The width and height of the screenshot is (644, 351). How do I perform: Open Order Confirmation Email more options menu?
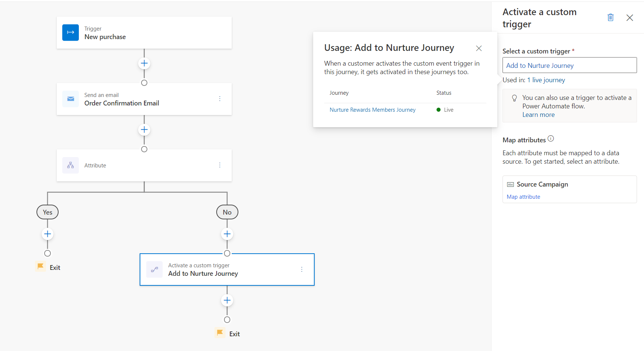pyautogui.click(x=220, y=99)
